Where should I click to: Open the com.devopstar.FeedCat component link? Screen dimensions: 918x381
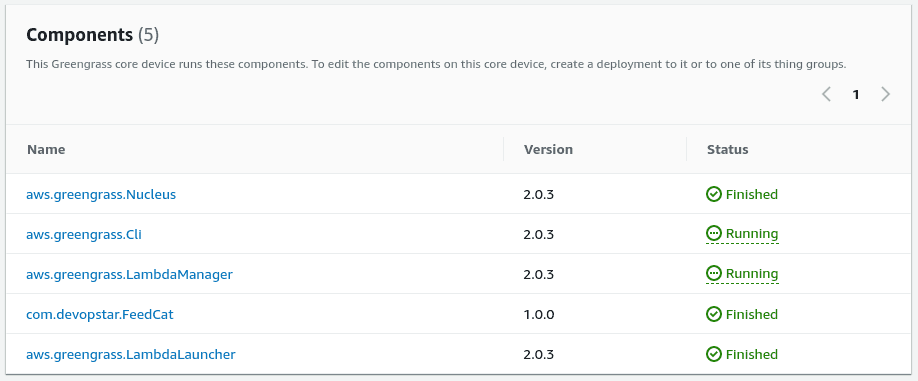coord(100,314)
